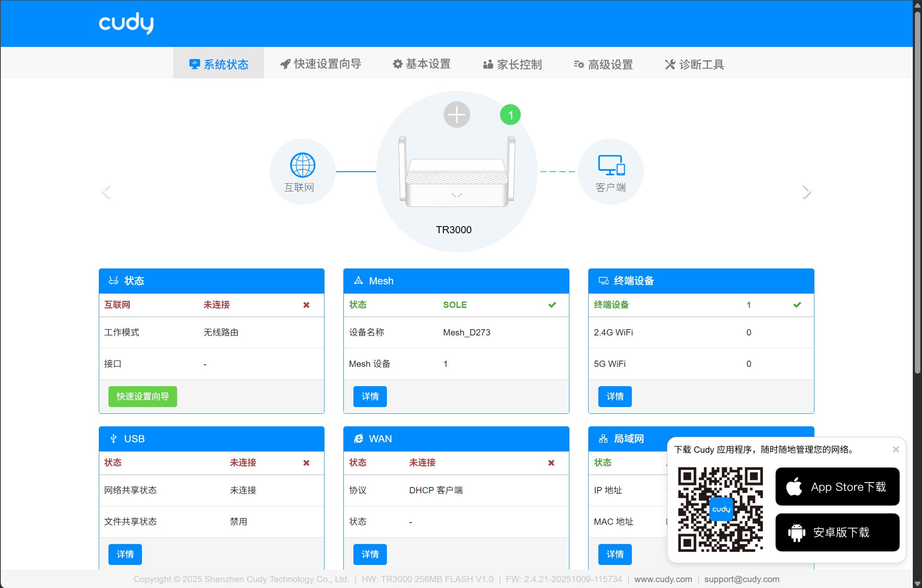Open the 快速设置向导 tab
The width and height of the screenshot is (922, 588).
click(x=321, y=64)
